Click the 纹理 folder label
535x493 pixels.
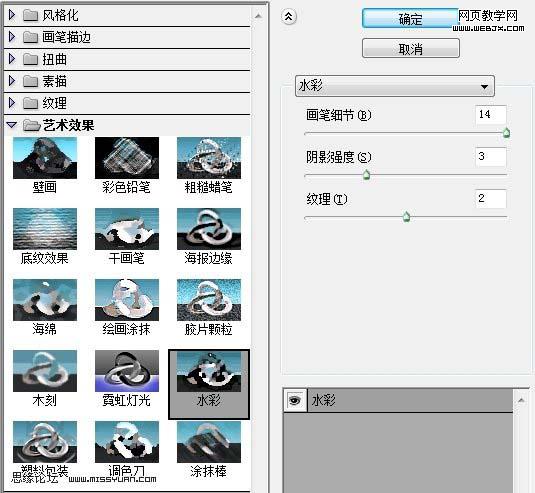(55, 103)
